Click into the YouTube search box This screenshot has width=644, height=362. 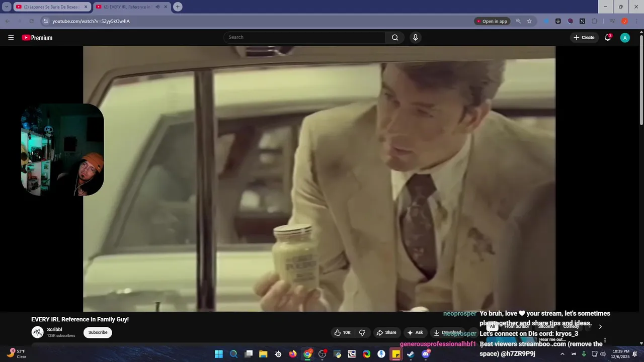(305, 37)
